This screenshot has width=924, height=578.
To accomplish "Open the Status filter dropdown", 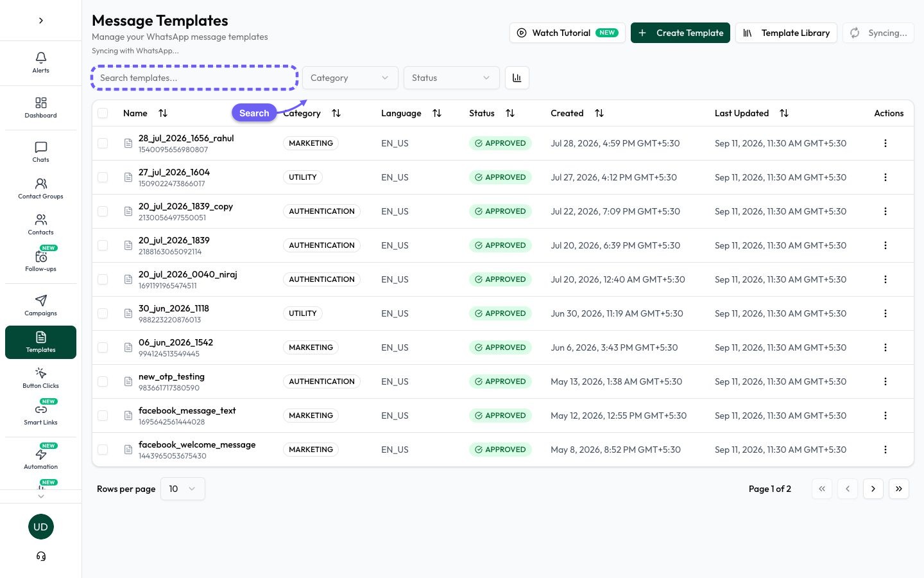I will [451, 78].
